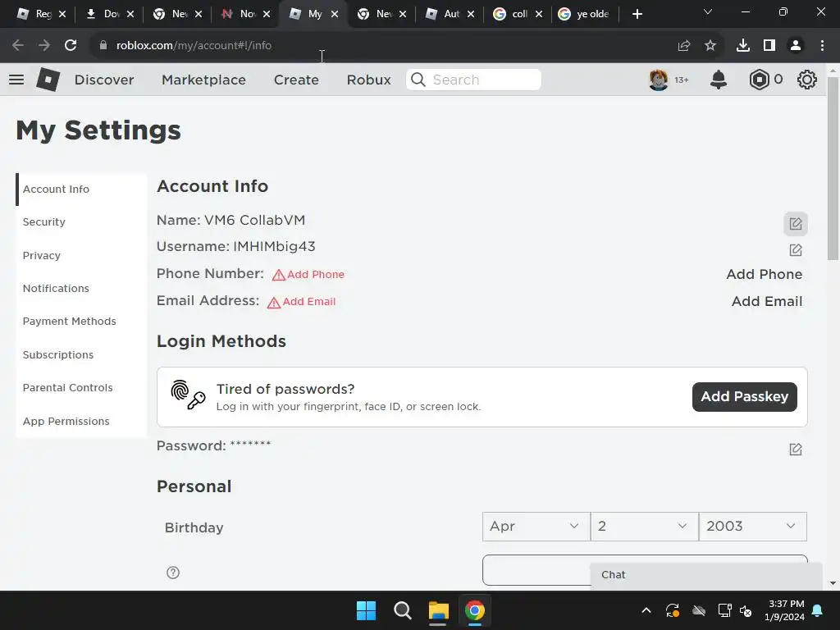Go to Robux in the Roblox header
The image size is (840, 630).
tap(368, 80)
